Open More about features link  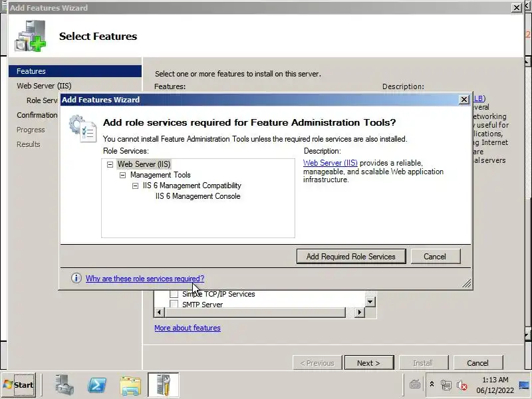tap(188, 328)
